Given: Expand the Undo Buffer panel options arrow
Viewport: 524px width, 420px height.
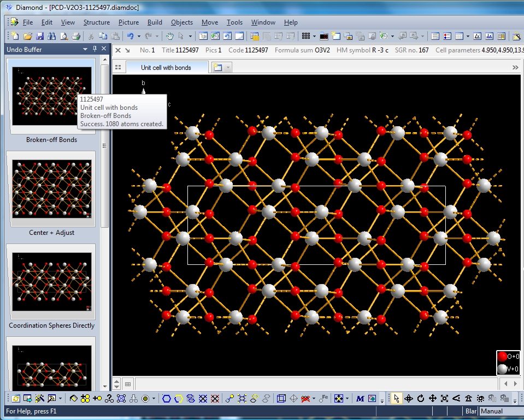Looking at the screenshot, I should pyautogui.click(x=85, y=49).
